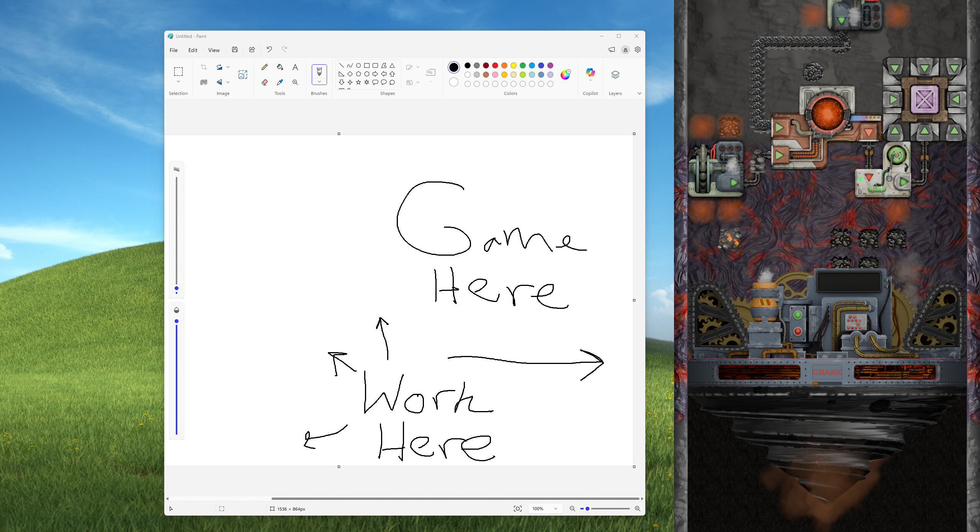This screenshot has width=980, height=532.
Task: Open the File menu
Action: tap(173, 50)
